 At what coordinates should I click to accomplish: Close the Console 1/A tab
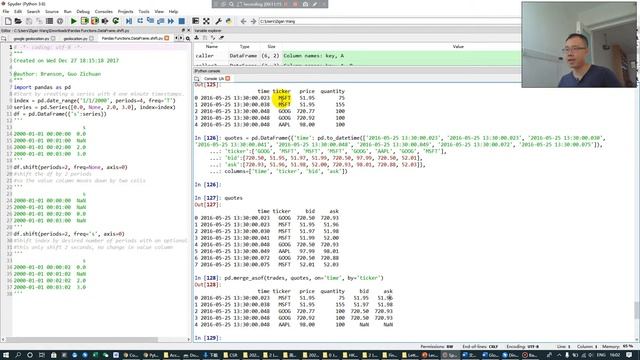228,78
